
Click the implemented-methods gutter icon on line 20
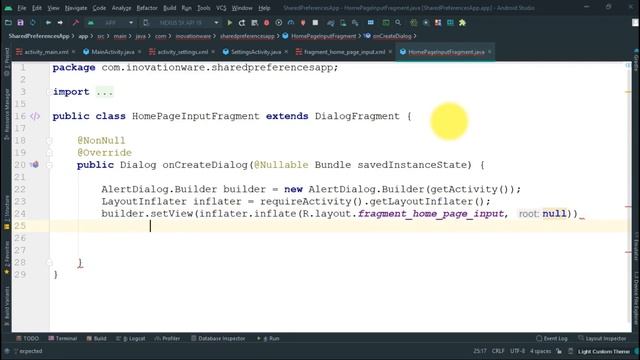pos(35,164)
